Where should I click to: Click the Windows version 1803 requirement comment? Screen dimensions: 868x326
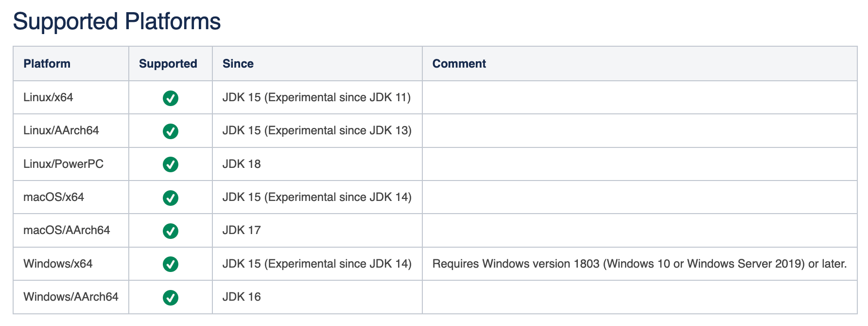click(640, 264)
